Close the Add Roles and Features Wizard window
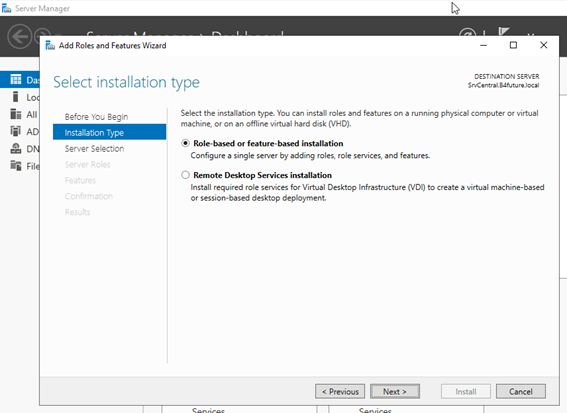This screenshot has height=413, width=567. pos(543,45)
